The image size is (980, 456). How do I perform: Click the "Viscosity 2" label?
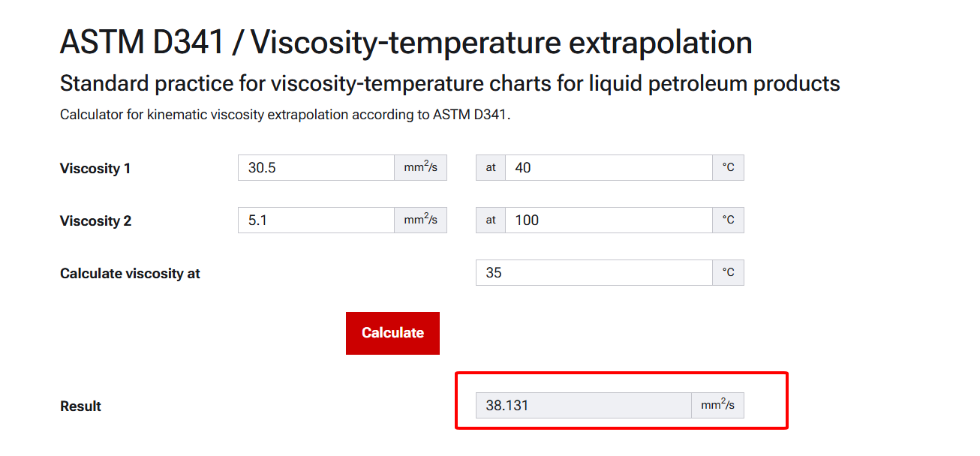coord(95,221)
